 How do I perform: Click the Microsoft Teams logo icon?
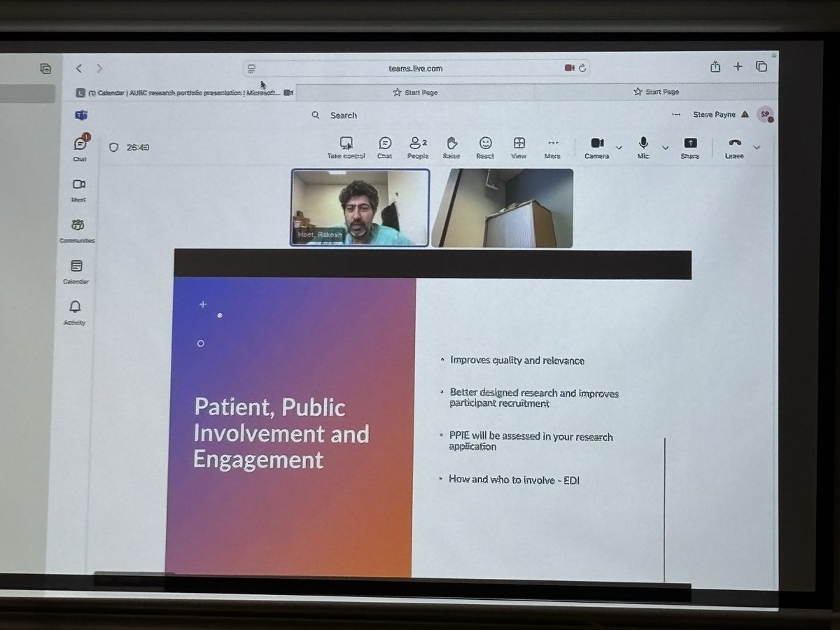tap(81, 114)
